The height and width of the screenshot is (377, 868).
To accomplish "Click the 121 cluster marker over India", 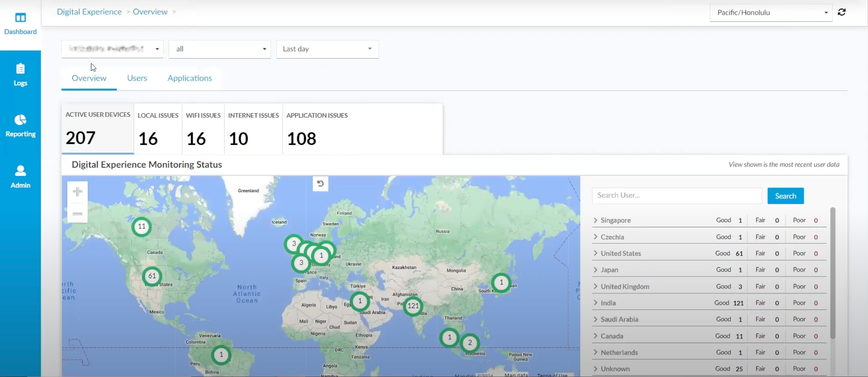I will 413,306.
